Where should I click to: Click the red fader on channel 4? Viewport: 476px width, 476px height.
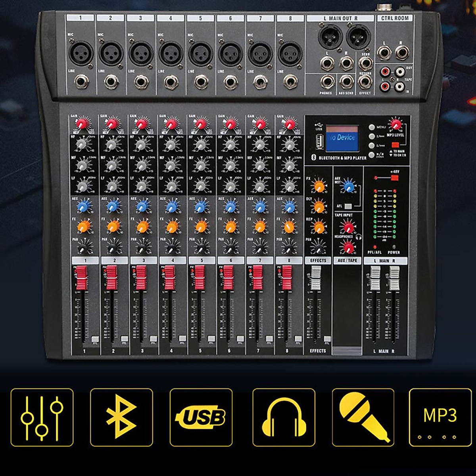pos(170,277)
